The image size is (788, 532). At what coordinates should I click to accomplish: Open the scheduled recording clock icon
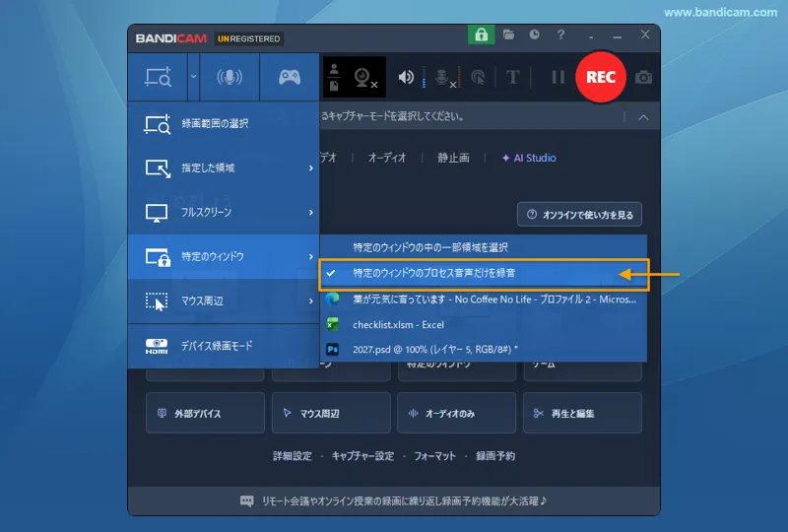534,34
